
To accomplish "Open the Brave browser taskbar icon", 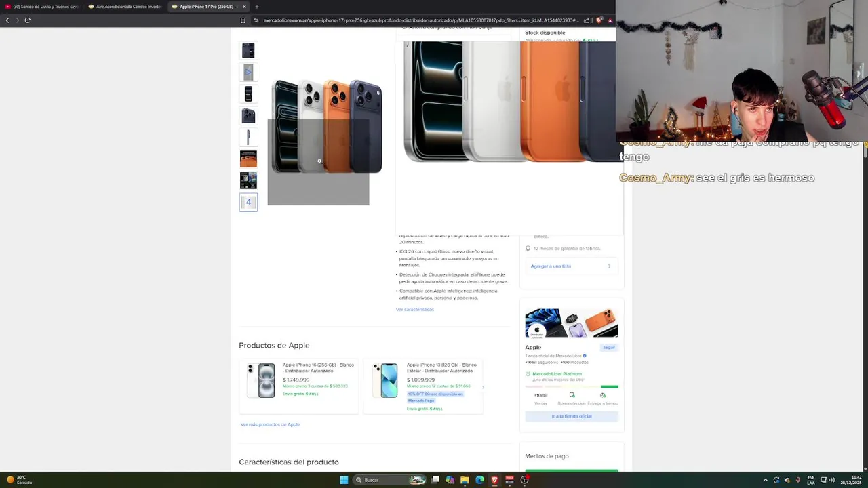I will 494,480.
